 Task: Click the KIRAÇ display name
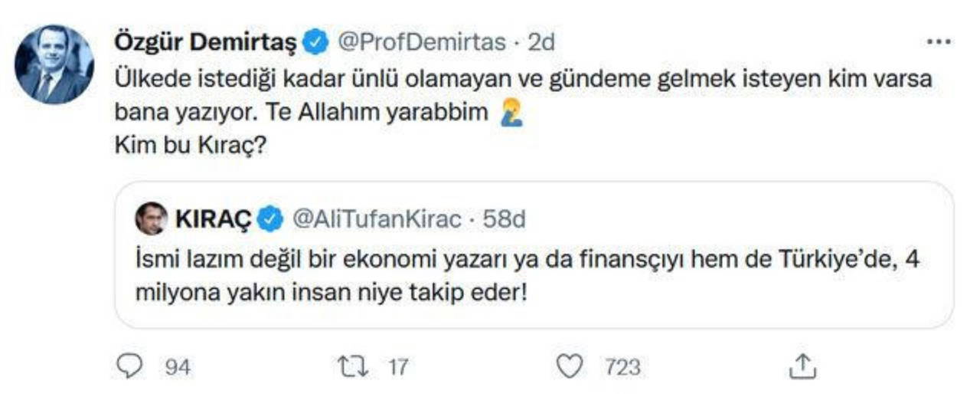click(213, 220)
